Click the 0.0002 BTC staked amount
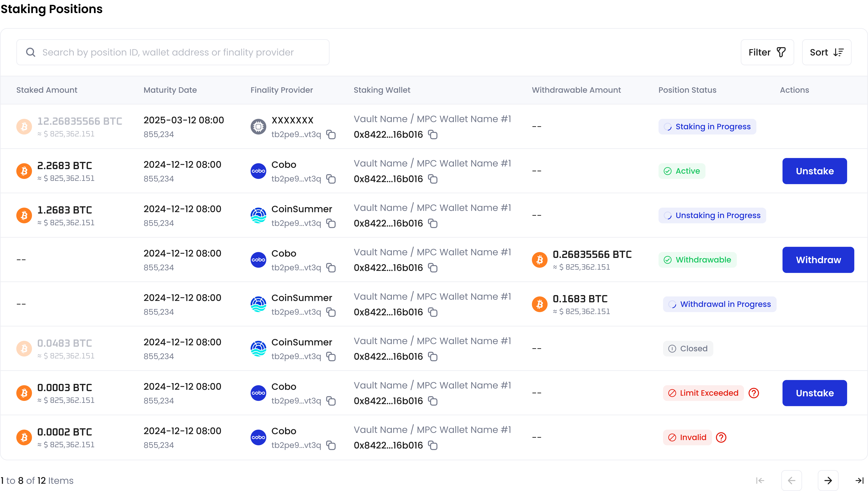 65,432
